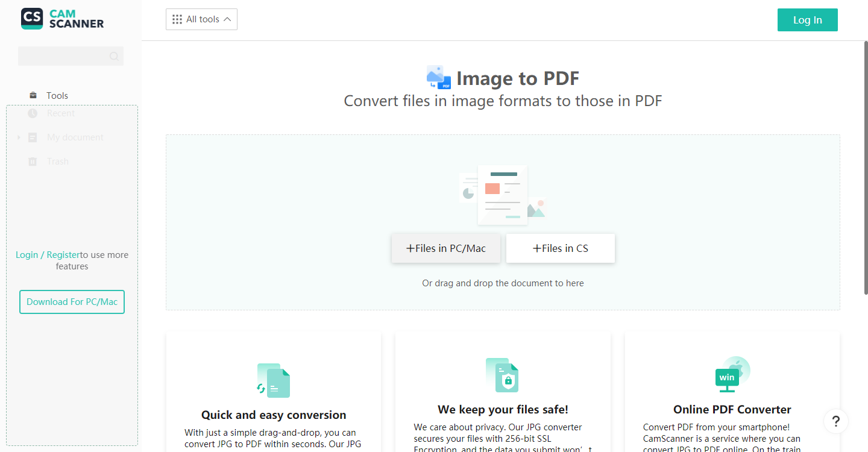Click the All tools grid icon

[177, 19]
